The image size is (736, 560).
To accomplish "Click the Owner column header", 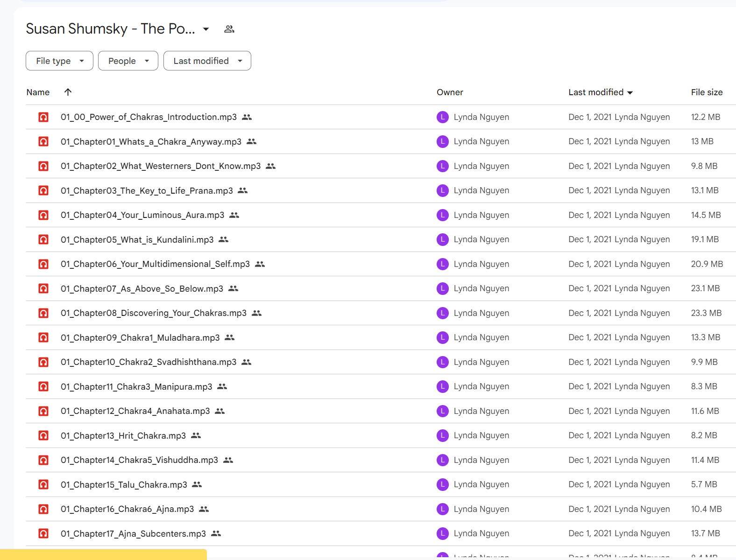I will tap(450, 92).
